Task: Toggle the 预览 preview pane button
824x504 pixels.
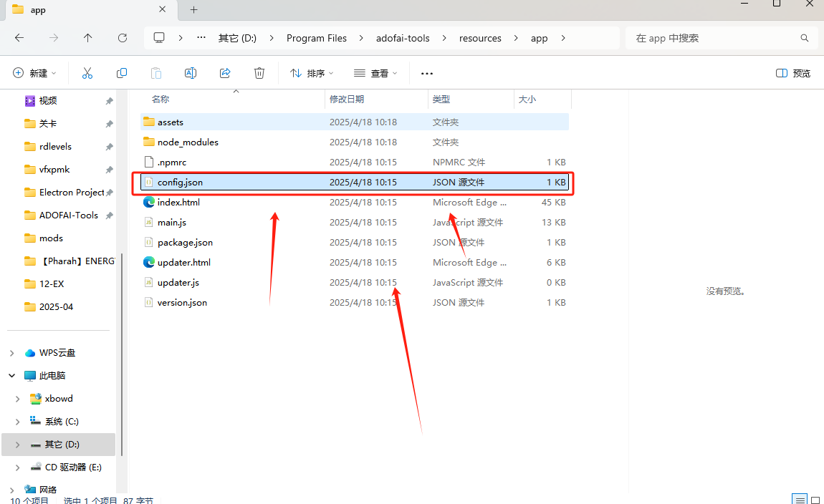Action: pyautogui.click(x=793, y=73)
